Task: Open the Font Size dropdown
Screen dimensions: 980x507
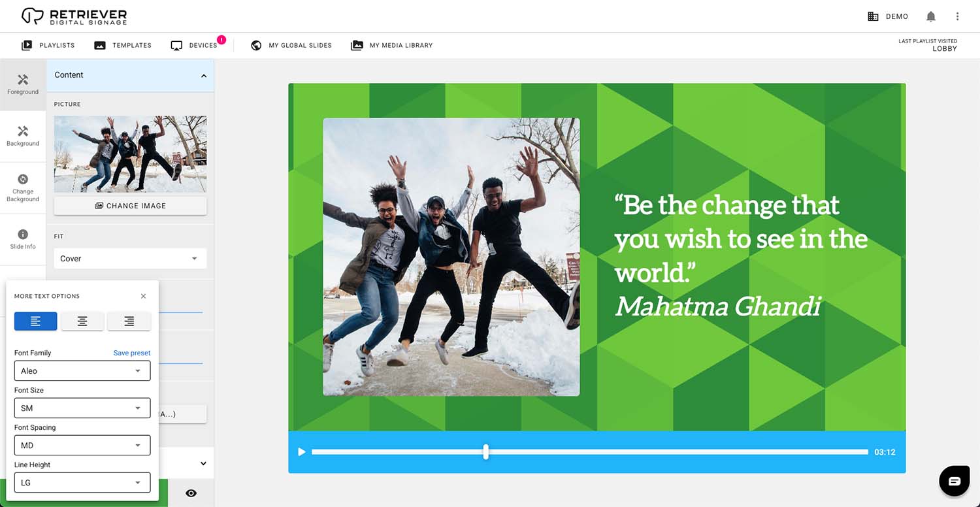Action: pos(82,408)
